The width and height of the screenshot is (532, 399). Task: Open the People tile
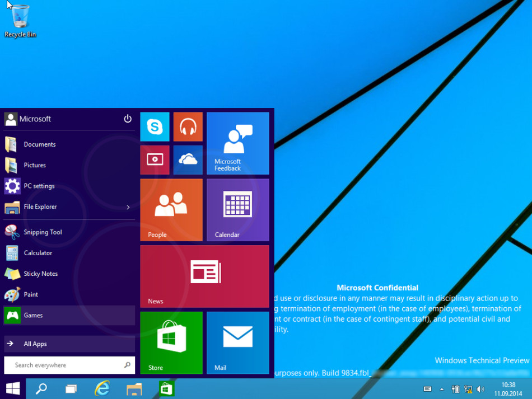pos(171,209)
